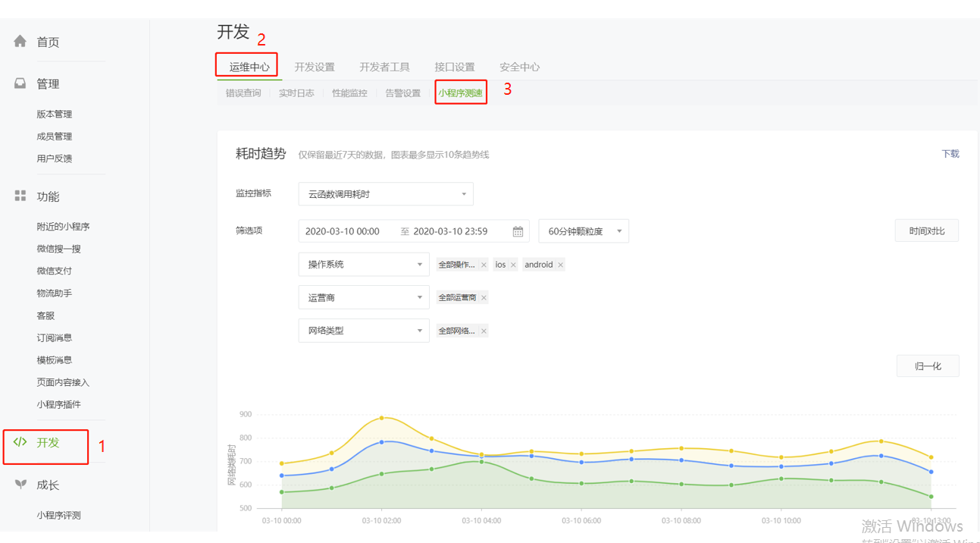This screenshot has height=543, width=980.
Task: Click the 归一化 button
Action: (927, 366)
